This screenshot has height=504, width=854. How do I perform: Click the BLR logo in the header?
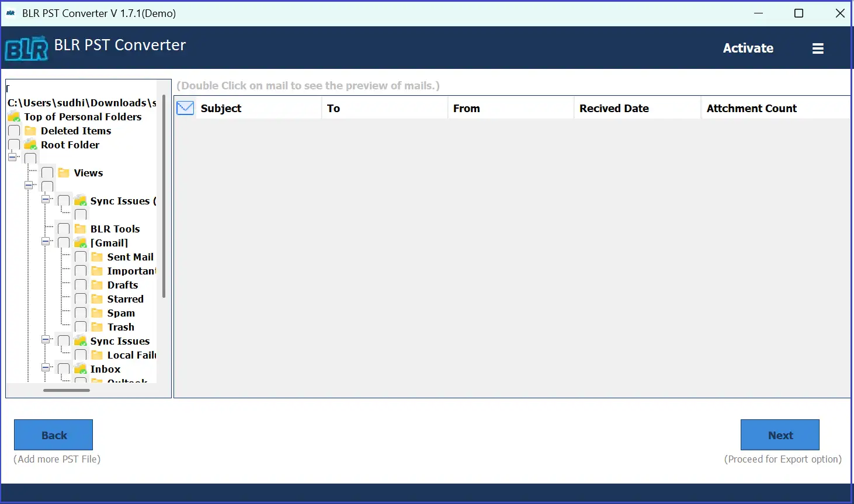click(26, 47)
